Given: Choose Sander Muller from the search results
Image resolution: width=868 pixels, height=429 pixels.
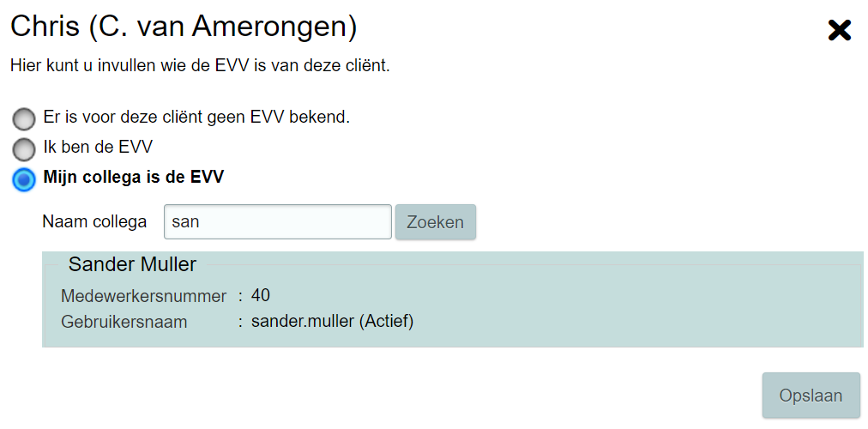Looking at the screenshot, I should coord(132,264).
